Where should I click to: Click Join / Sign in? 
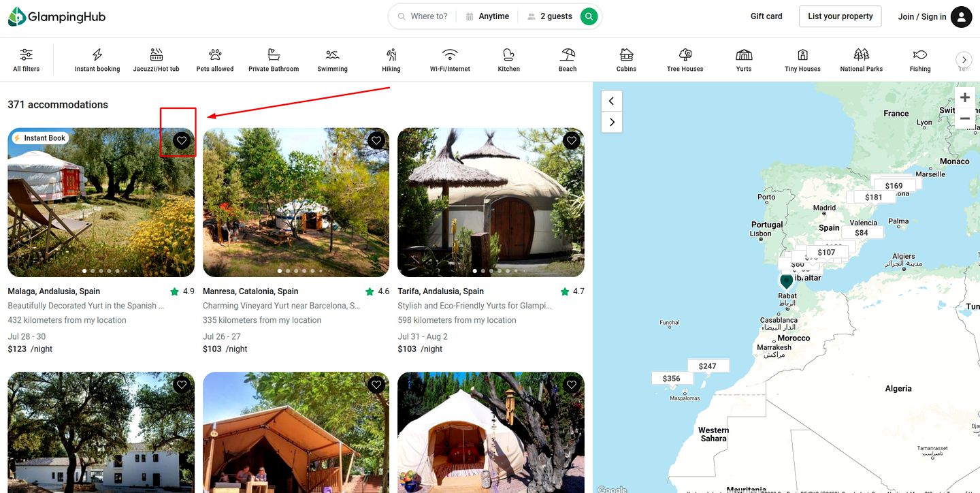tap(922, 17)
